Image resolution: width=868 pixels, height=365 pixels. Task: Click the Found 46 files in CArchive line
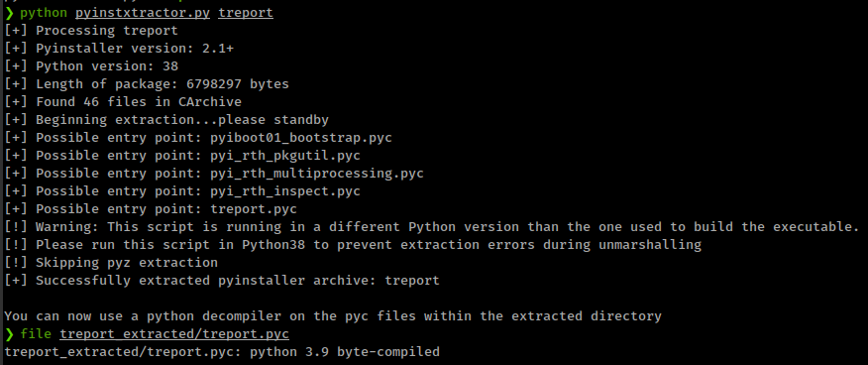point(123,102)
